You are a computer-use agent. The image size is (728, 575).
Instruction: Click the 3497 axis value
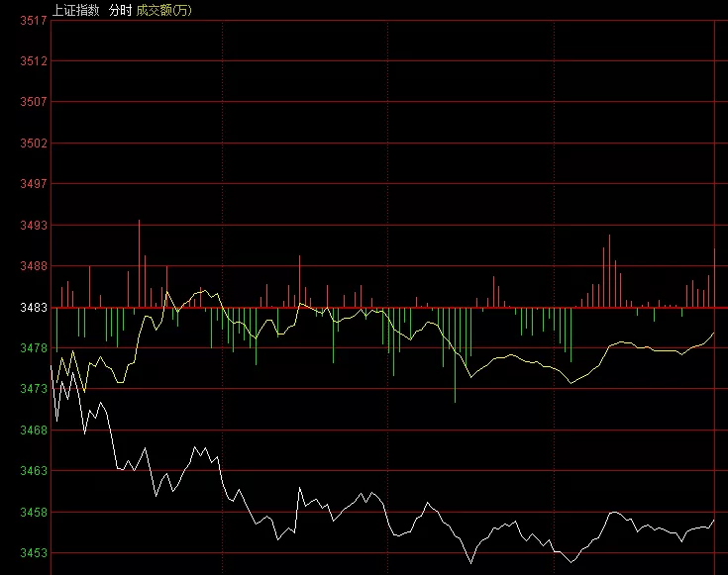coord(34,184)
